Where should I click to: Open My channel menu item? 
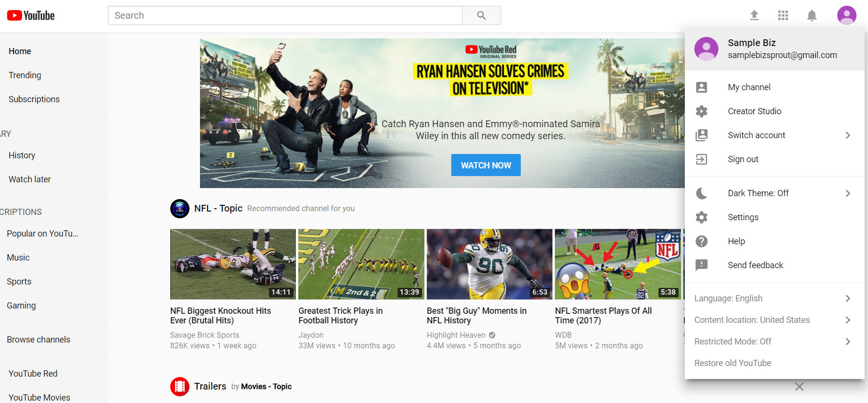(774, 87)
